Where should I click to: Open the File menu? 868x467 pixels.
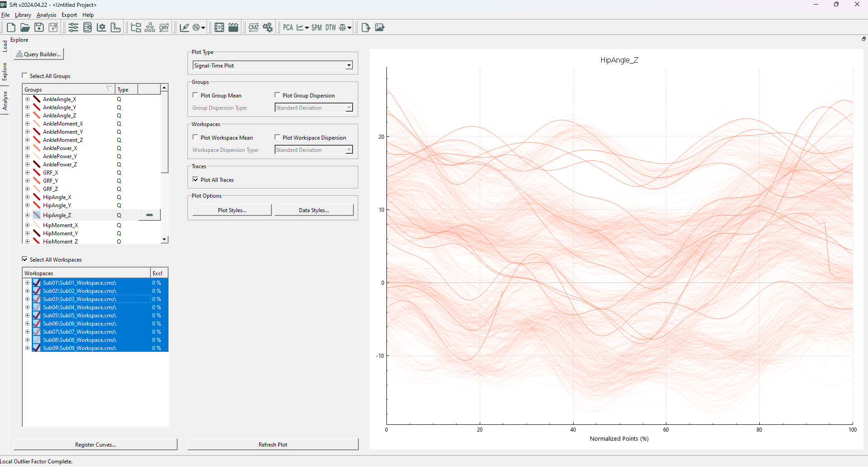(x=5, y=15)
